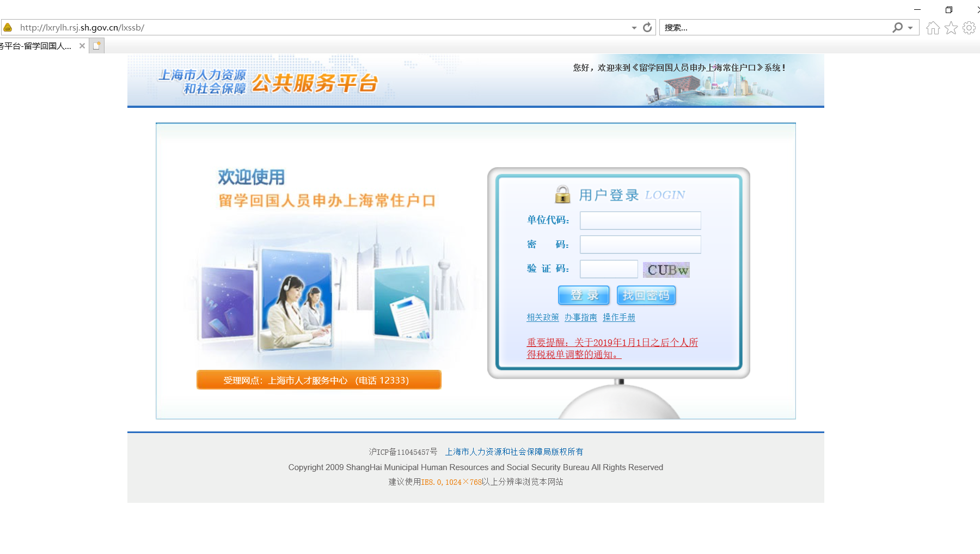Click the 登录 login button
Image resolution: width=980 pixels, height=554 pixels.
(584, 295)
